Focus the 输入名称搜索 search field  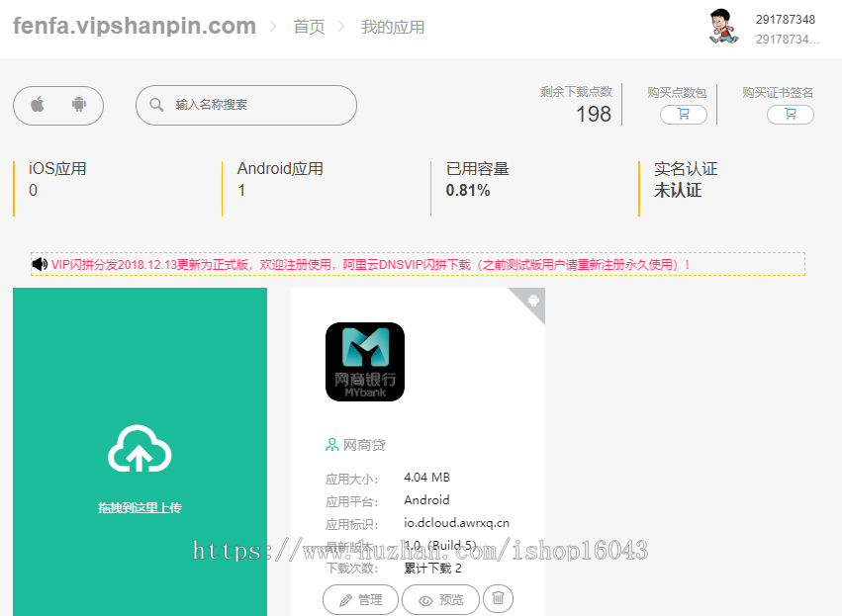(x=246, y=105)
